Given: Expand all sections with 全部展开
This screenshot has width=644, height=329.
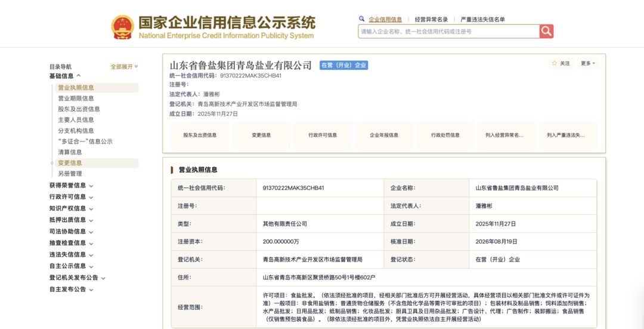Looking at the screenshot, I should click(x=125, y=67).
